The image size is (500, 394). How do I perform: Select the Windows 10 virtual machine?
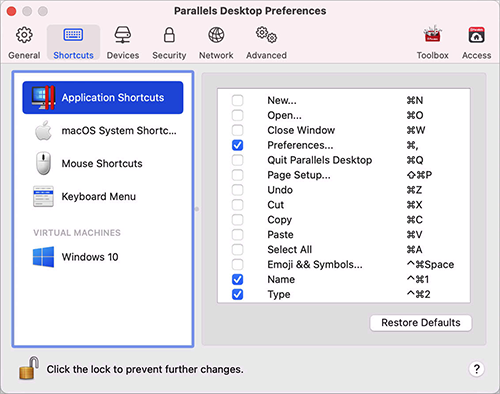click(x=103, y=257)
